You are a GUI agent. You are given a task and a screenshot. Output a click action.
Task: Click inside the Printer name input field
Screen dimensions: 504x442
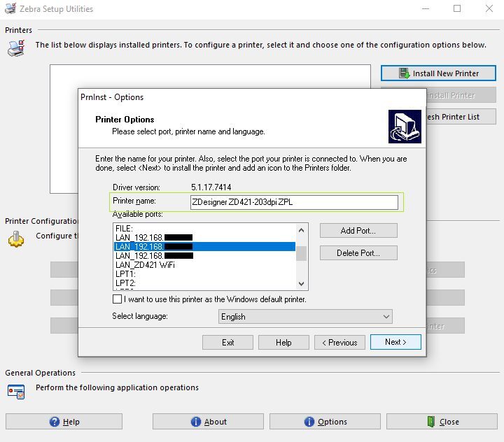click(294, 202)
